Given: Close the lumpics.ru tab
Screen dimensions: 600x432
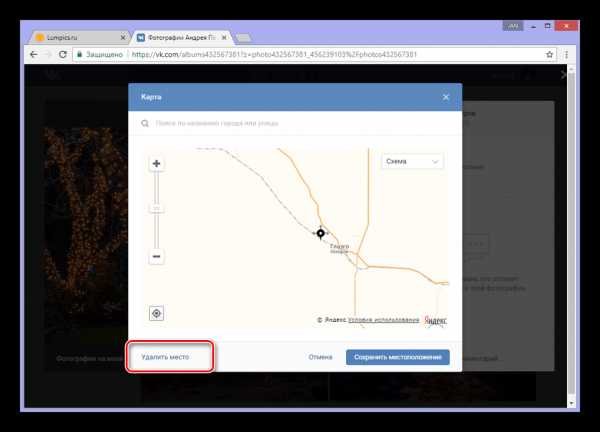Looking at the screenshot, I should tap(123, 37).
